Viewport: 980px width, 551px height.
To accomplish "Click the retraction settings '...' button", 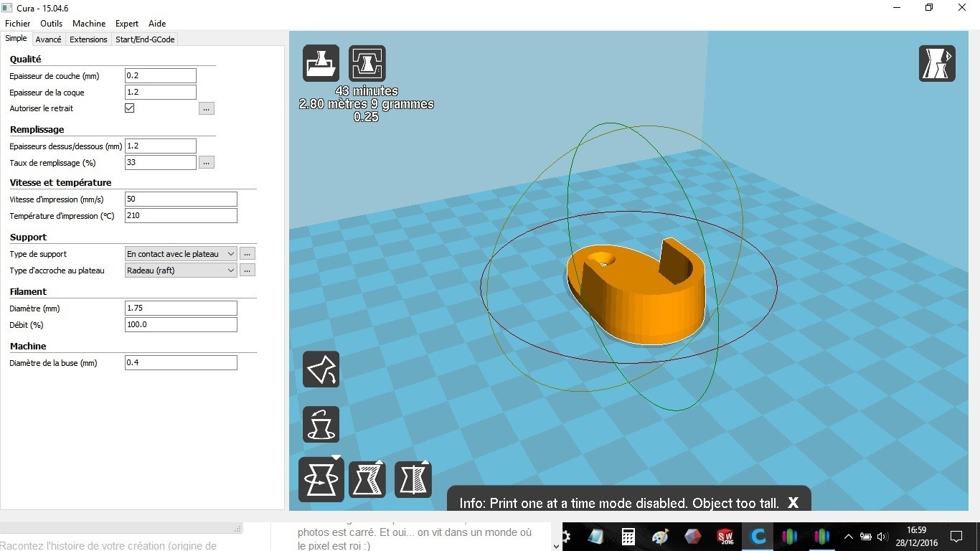I will 207,108.
